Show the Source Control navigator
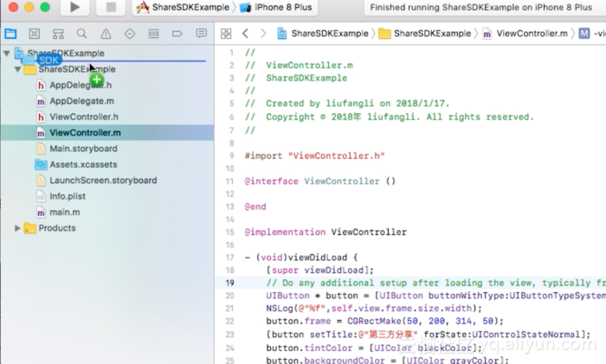The width and height of the screenshot is (606, 364). [x=35, y=34]
